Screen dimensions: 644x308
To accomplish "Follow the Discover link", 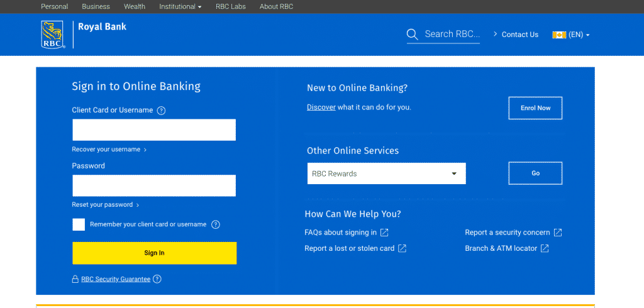I will pyautogui.click(x=321, y=107).
